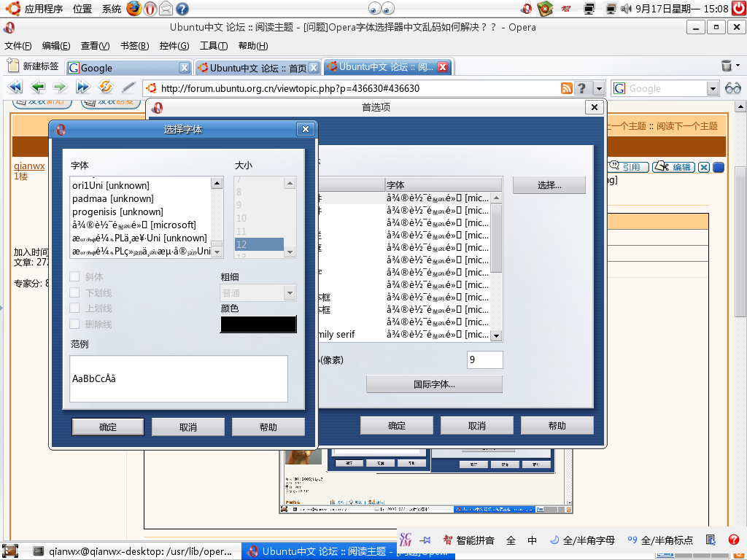Click the RSS feed icon in address bar
The image size is (747, 560).
click(x=566, y=88)
